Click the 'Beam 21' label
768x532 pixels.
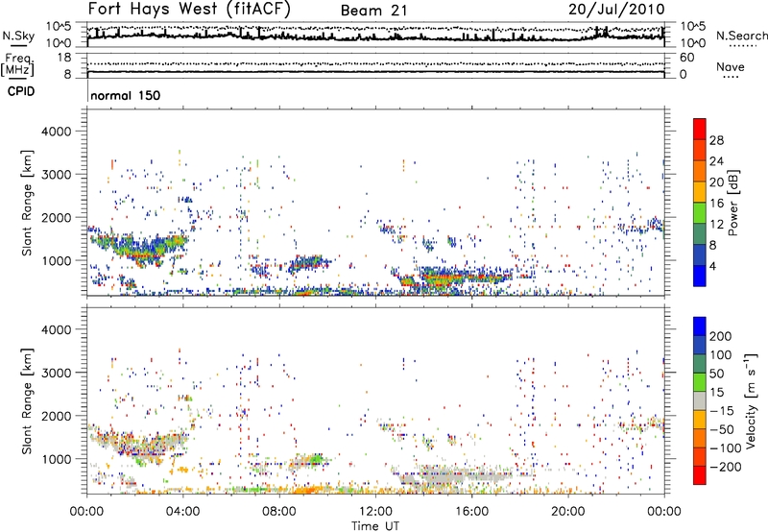373,11
